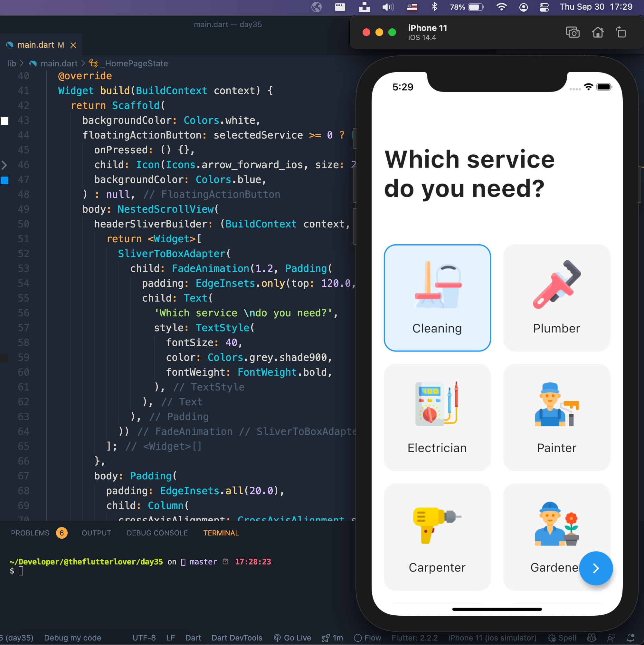Open the TERMINAL tab

221,533
